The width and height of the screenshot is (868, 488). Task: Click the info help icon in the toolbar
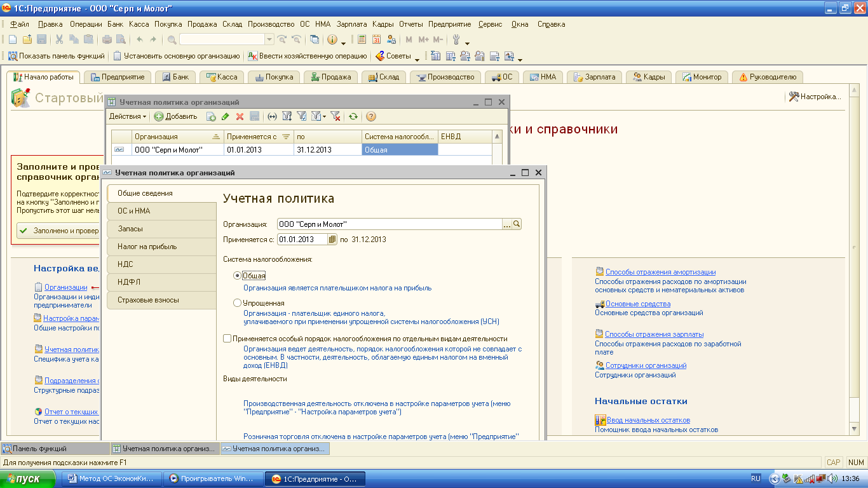click(x=332, y=39)
